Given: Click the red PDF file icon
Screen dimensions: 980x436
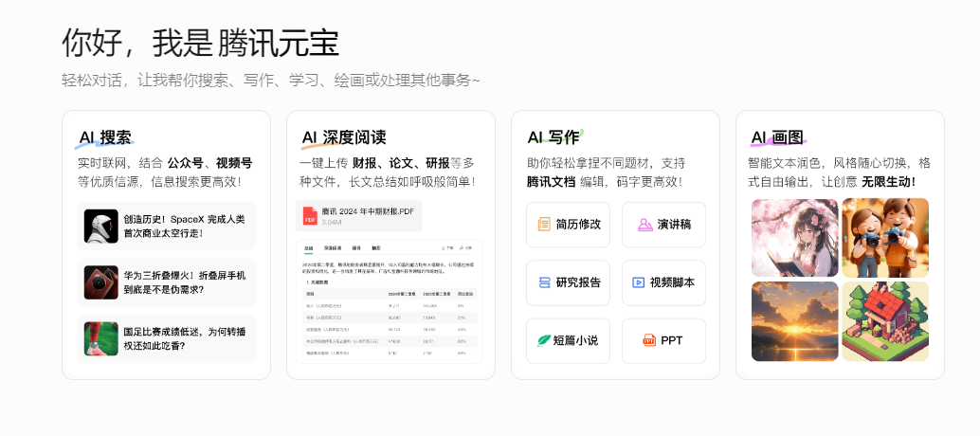Looking at the screenshot, I should click(x=310, y=216).
